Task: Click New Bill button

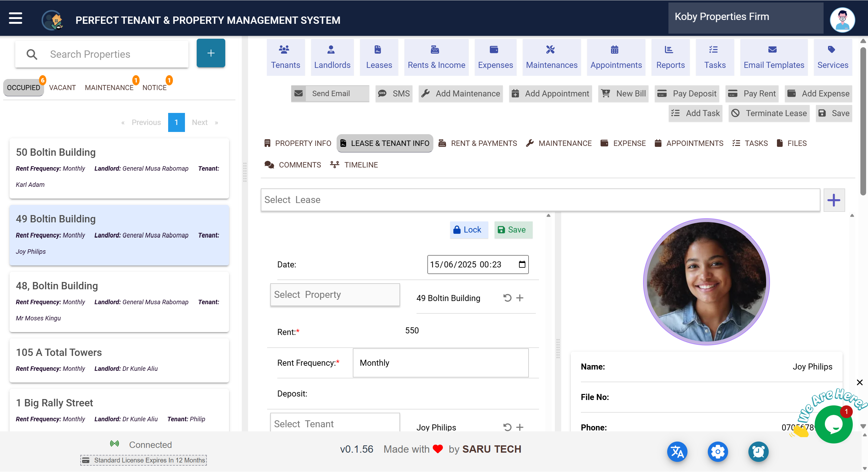Action: (623, 93)
